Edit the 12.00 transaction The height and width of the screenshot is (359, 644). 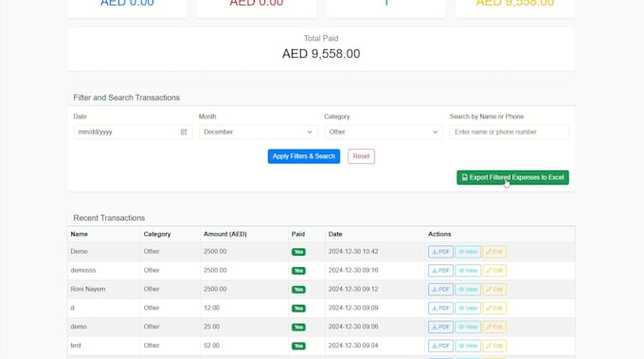(x=494, y=308)
